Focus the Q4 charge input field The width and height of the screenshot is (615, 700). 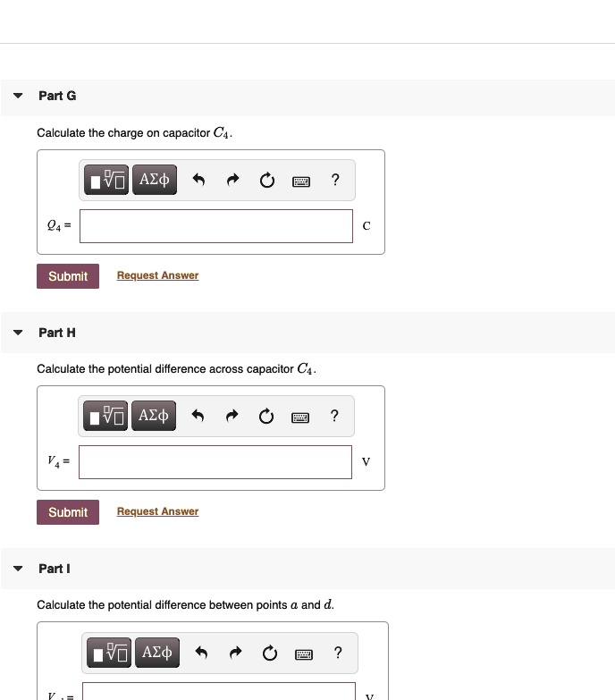pyautogui.click(x=215, y=226)
